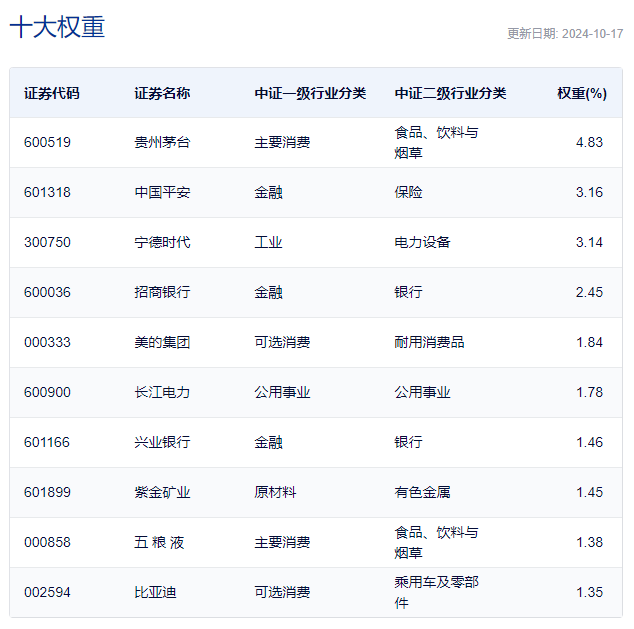
Task: Select the 紫金矿业 security name
Action: 162,492
